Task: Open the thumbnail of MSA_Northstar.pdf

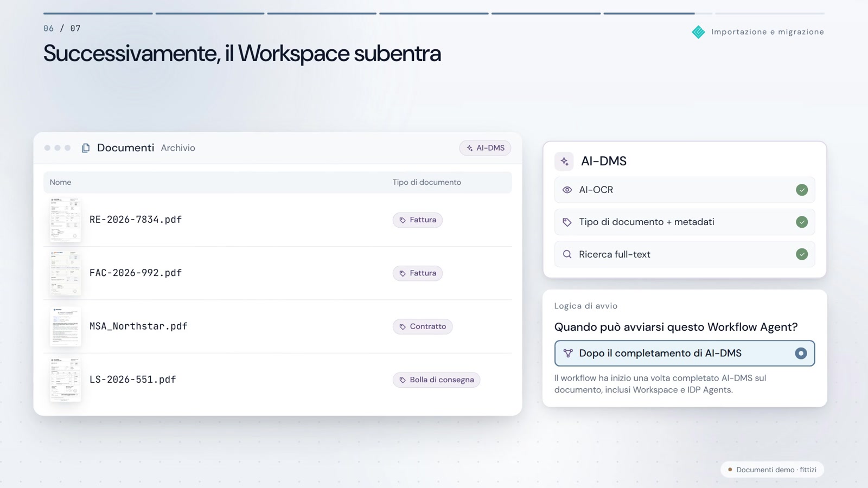Action: pyautogui.click(x=65, y=326)
